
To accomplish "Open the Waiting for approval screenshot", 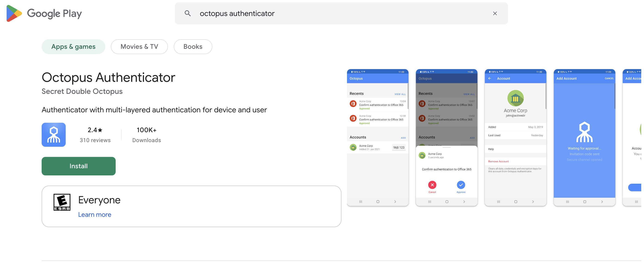I will pos(585,138).
